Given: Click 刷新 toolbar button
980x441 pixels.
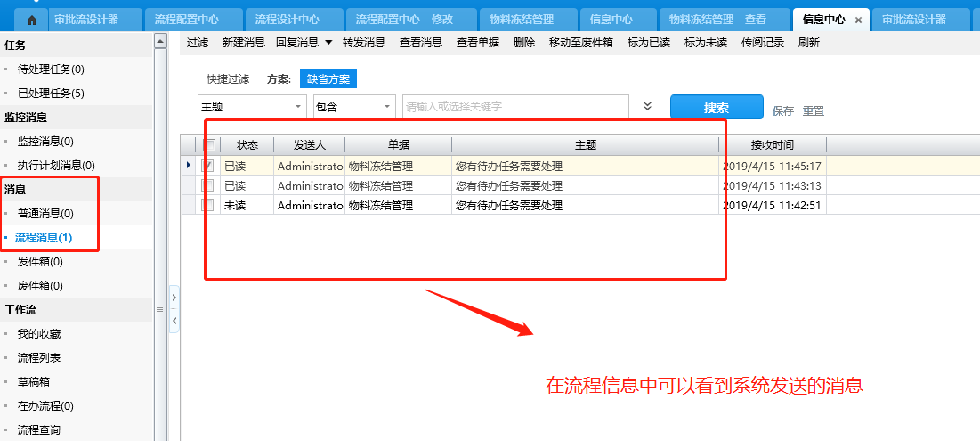Looking at the screenshot, I should point(809,43).
